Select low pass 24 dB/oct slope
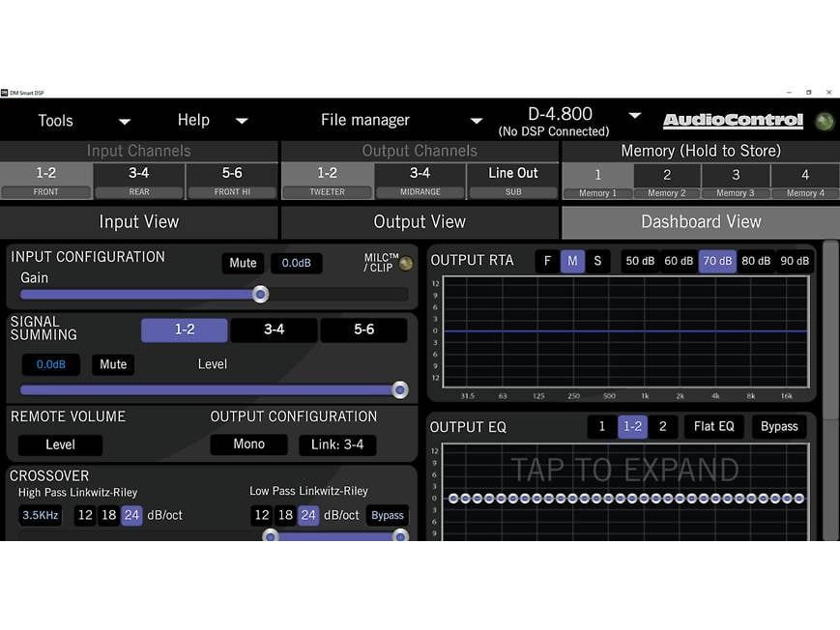The width and height of the screenshot is (840, 630). pyautogui.click(x=308, y=515)
